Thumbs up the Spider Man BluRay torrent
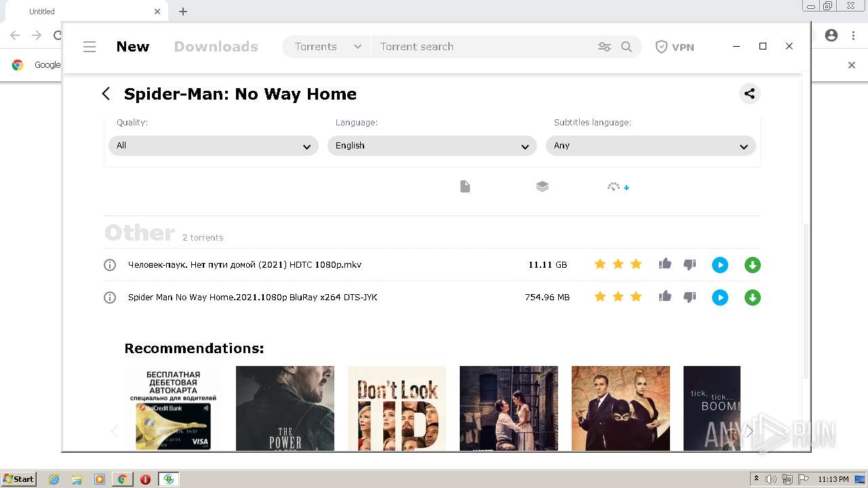This screenshot has width=868, height=488. click(x=665, y=297)
